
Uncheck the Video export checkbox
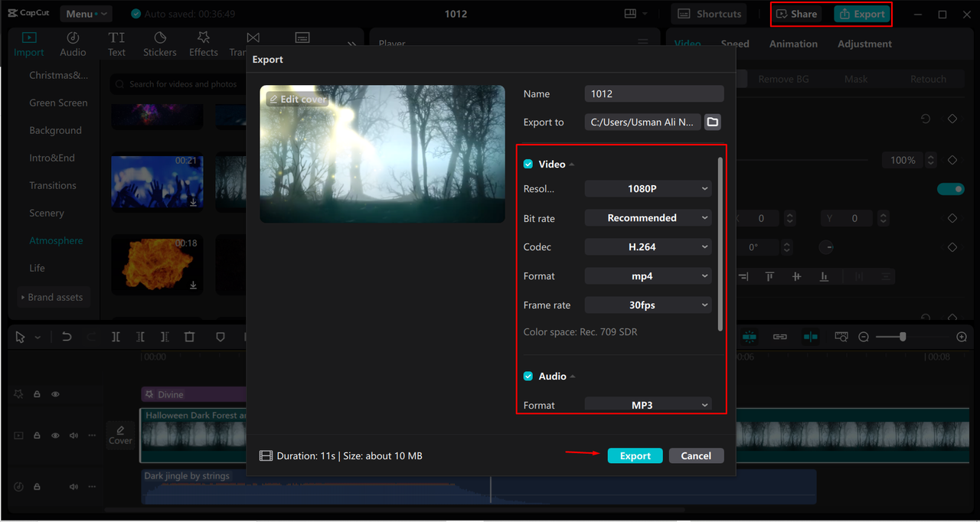point(528,165)
